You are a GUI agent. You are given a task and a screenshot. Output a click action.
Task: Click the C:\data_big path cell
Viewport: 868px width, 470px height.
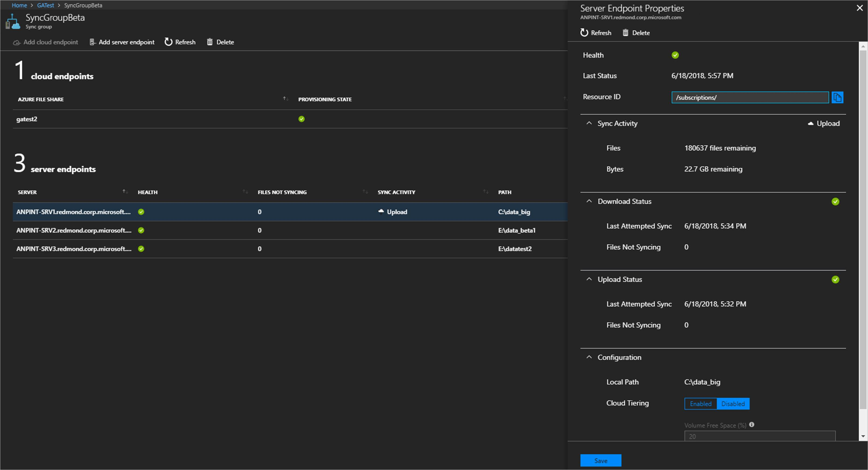[x=514, y=212]
